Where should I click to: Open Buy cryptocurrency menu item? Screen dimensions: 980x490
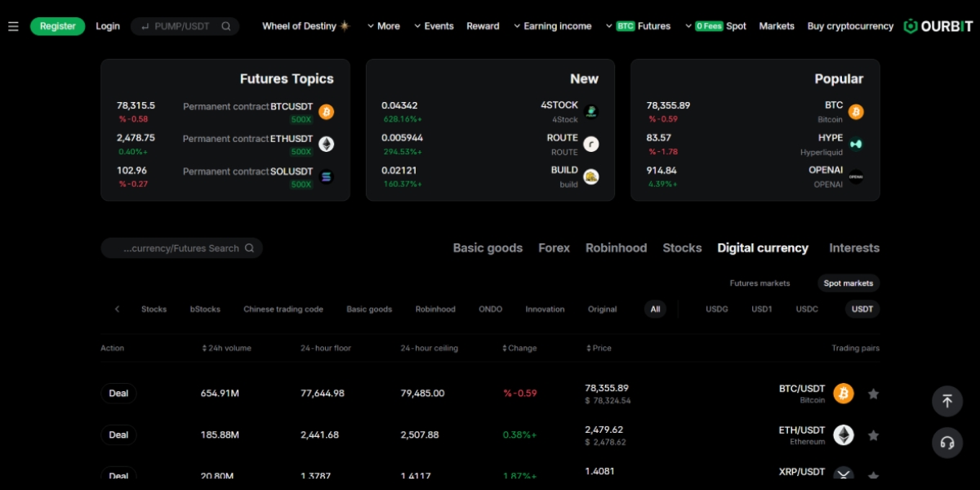(850, 26)
